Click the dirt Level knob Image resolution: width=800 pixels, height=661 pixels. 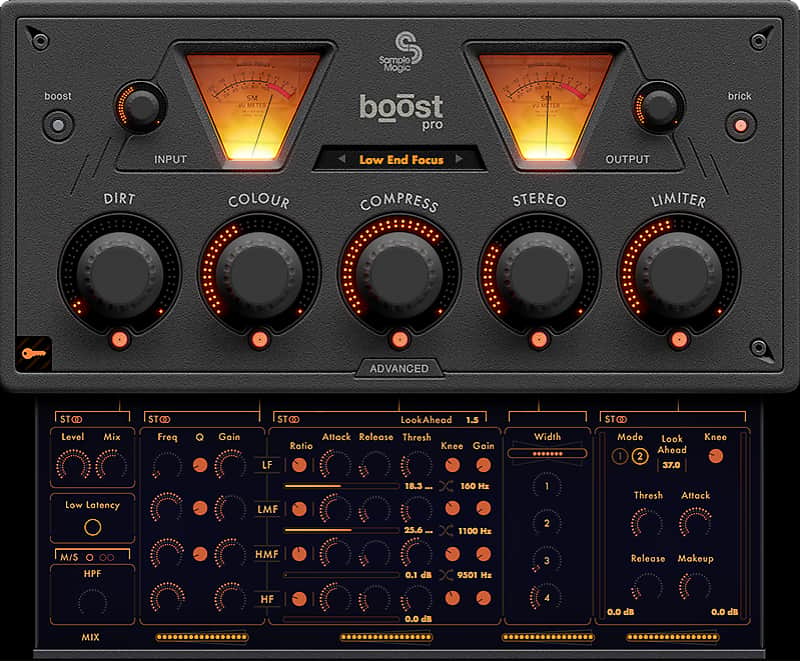pos(73,465)
